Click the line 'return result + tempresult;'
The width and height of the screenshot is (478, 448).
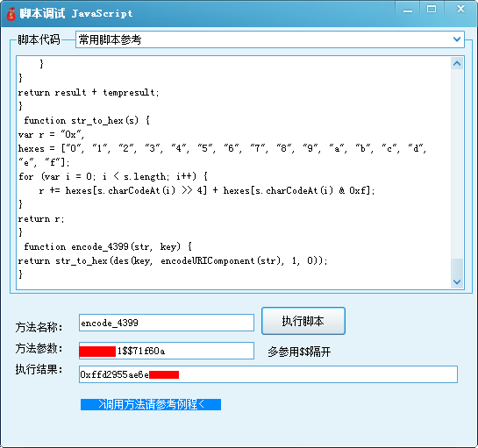89,92
